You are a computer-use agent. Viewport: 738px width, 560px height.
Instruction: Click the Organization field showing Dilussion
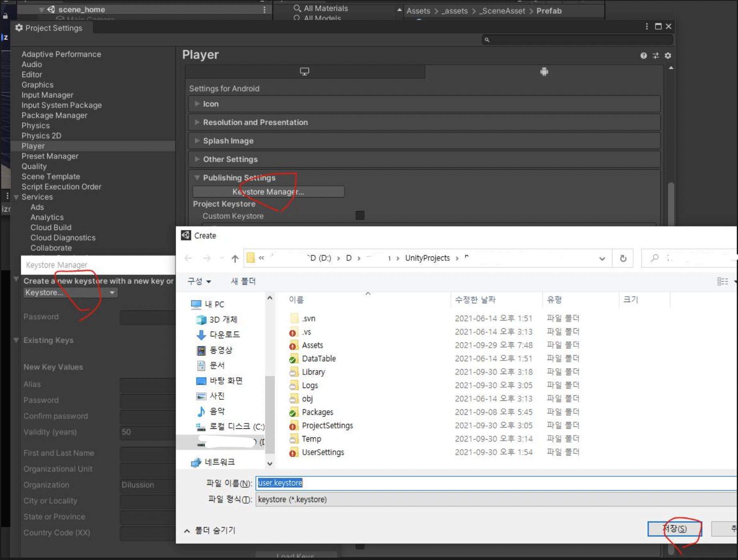click(x=147, y=485)
